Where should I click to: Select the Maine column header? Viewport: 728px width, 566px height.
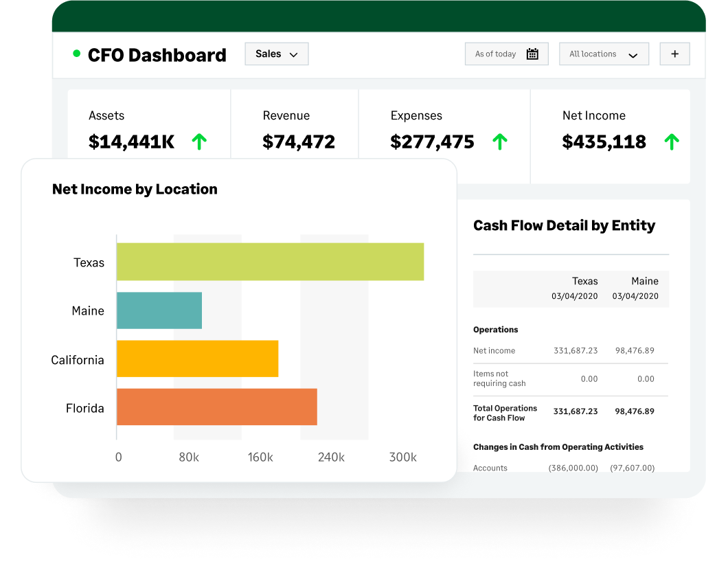644,282
